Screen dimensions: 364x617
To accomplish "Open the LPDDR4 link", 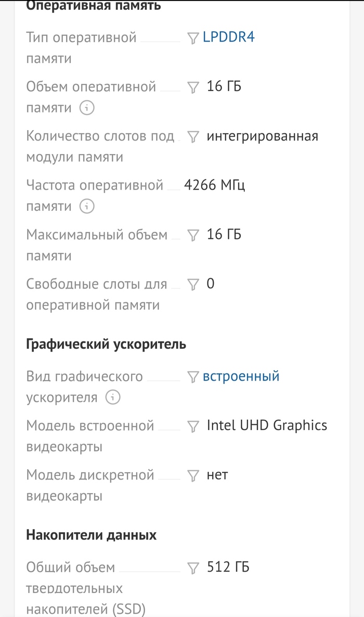I will tap(229, 37).
